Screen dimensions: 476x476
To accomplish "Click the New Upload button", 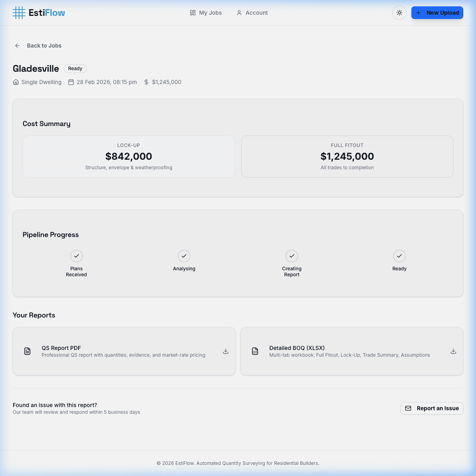I will point(437,12).
